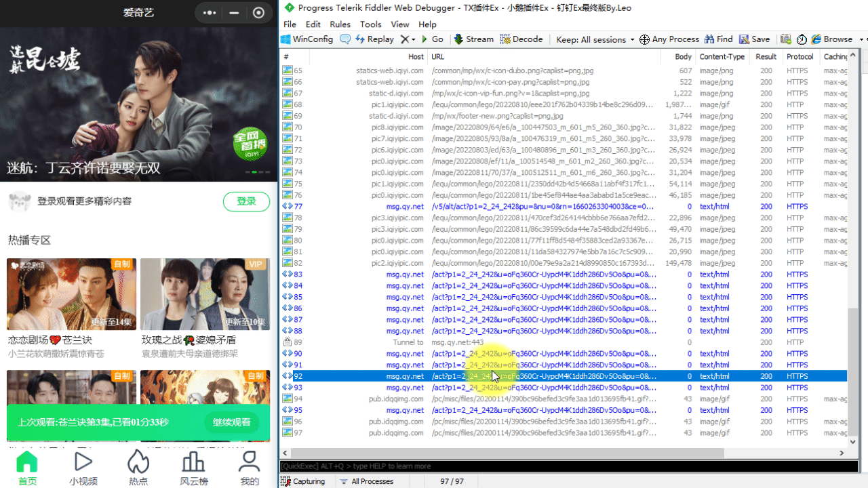
Task: Open the Edit menu
Action: click(x=313, y=24)
